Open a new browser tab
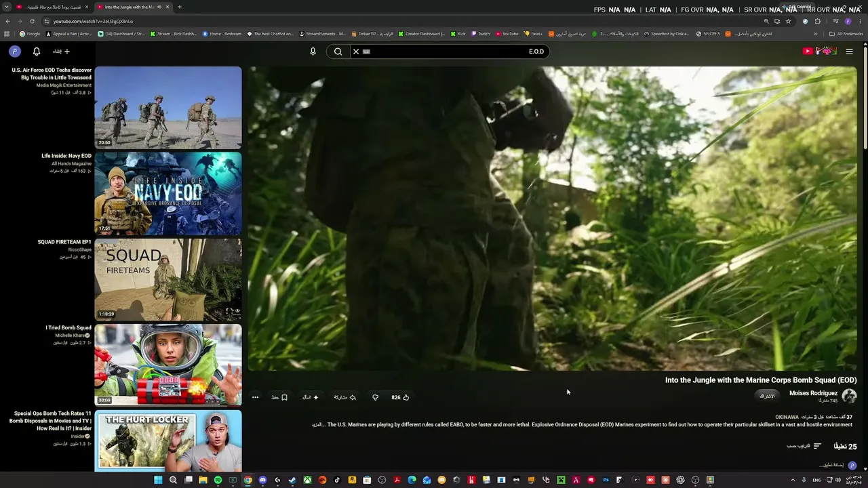This screenshot has width=868, height=488. click(x=180, y=7)
